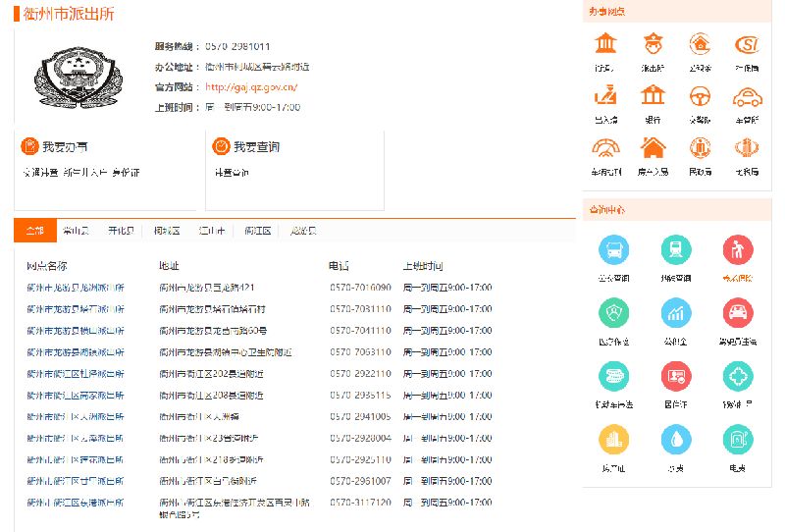The height and width of the screenshot is (532, 785).
Task: Open the first police station link in list
Action: pos(76,288)
